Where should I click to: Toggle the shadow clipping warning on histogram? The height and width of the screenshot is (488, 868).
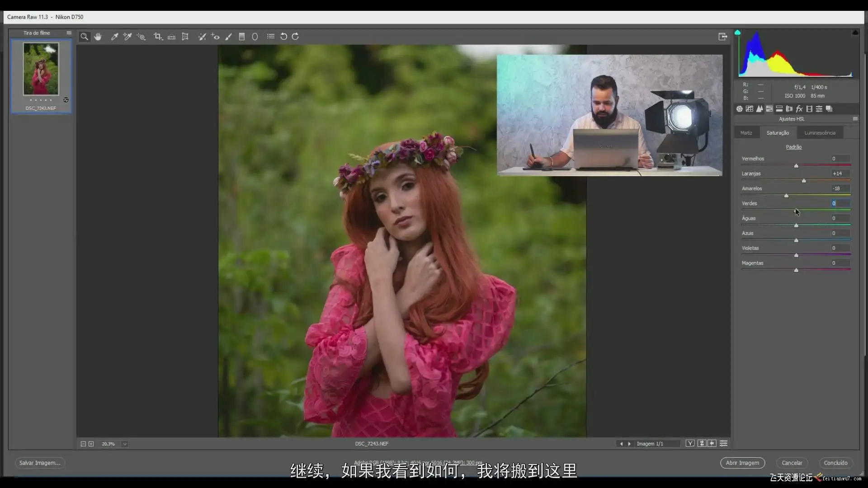point(737,33)
